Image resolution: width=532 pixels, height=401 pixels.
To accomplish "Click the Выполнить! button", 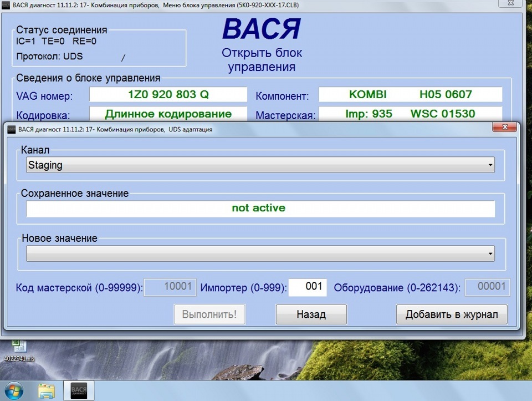I will 209,314.
